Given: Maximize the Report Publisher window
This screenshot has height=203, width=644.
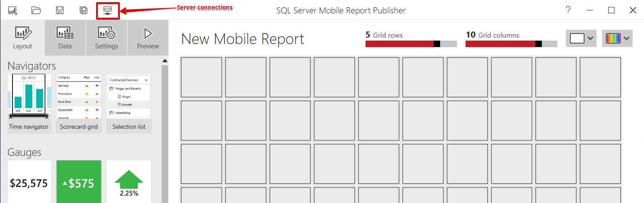Looking at the screenshot, I should tap(611, 10).
